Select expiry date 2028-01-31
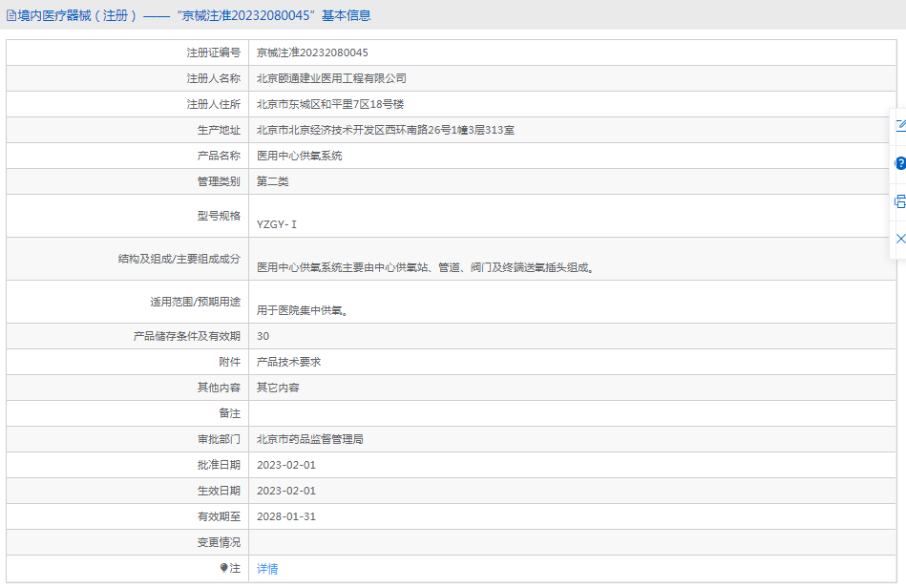The height and width of the screenshot is (588, 906). click(286, 516)
